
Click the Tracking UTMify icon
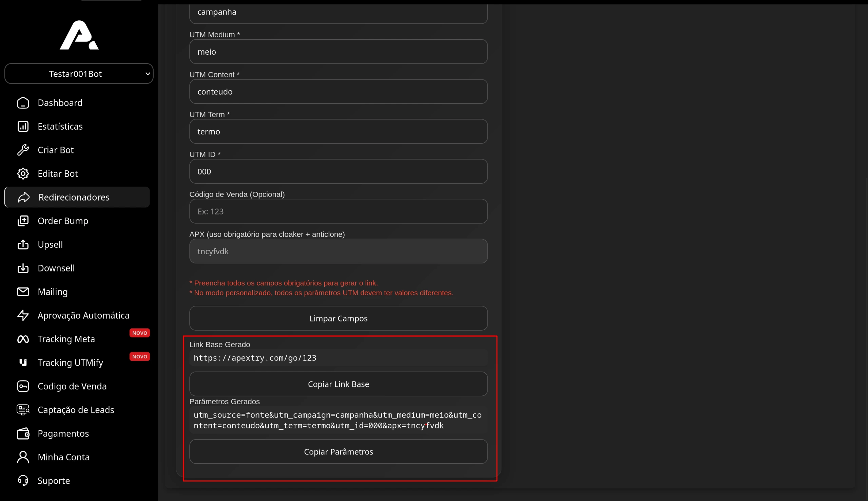click(23, 363)
